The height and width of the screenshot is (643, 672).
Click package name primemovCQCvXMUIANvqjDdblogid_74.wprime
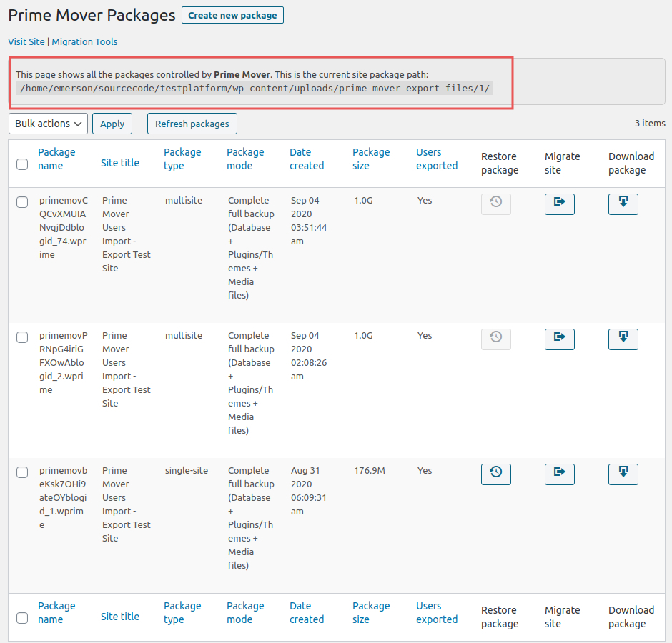tap(64, 227)
